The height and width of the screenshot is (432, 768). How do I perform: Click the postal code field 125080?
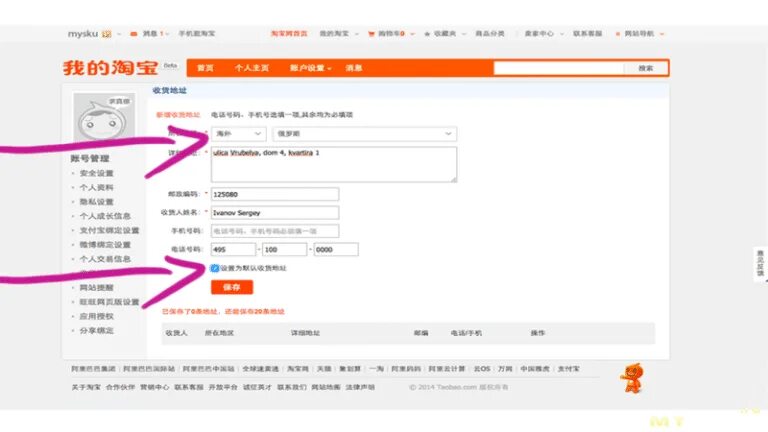point(275,194)
